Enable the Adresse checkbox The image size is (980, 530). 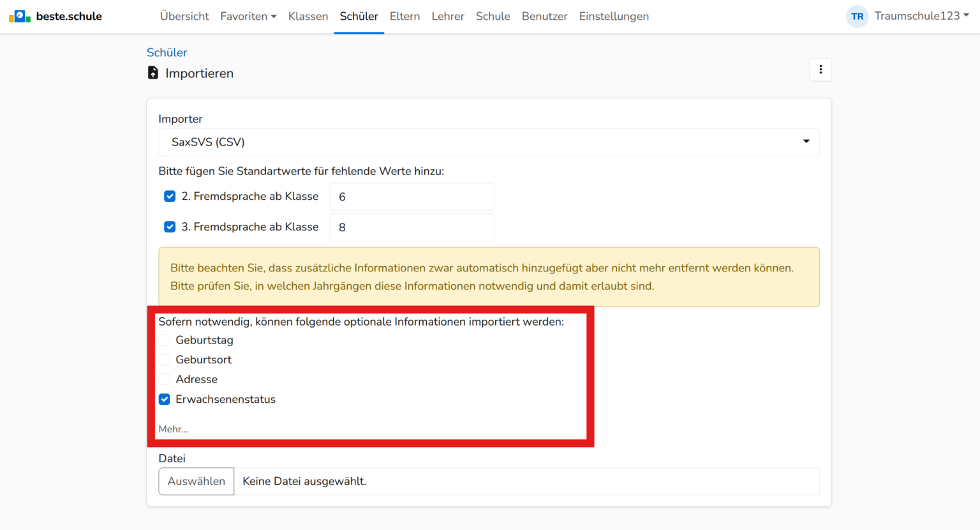pyautogui.click(x=165, y=379)
